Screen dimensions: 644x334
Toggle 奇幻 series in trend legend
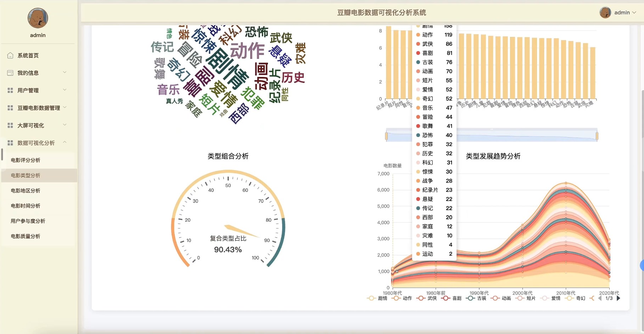pos(575,298)
